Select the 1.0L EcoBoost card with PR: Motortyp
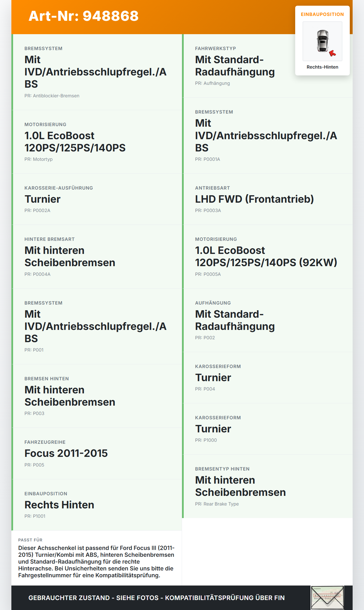The width and height of the screenshot is (364, 610). click(x=97, y=142)
